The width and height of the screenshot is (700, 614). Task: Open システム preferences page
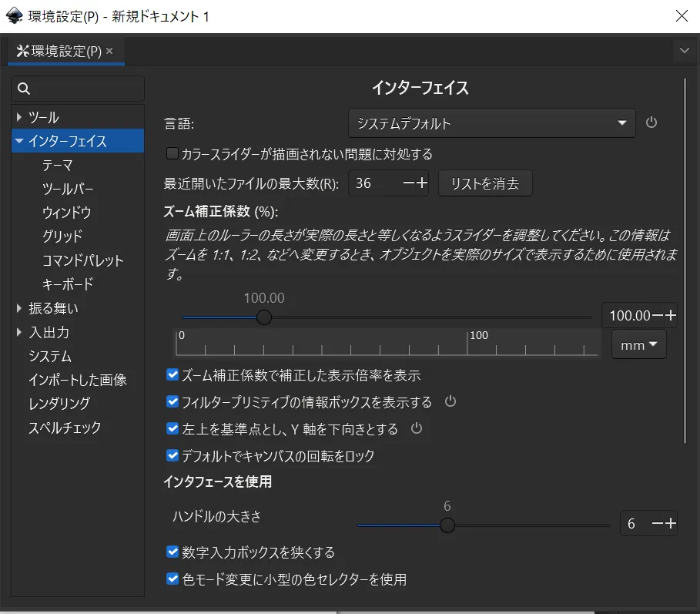(50, 356)
